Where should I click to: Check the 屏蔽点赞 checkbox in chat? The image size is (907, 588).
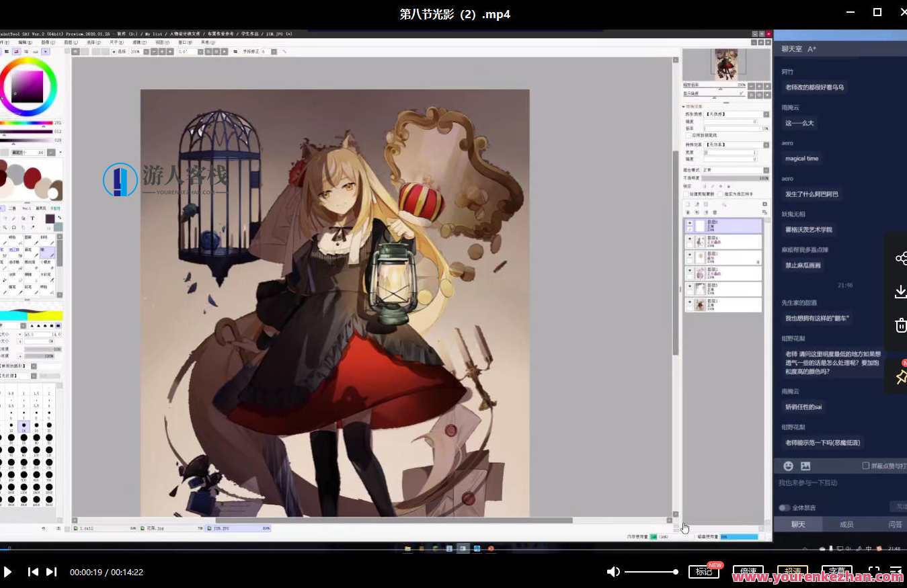pos(866,466)
